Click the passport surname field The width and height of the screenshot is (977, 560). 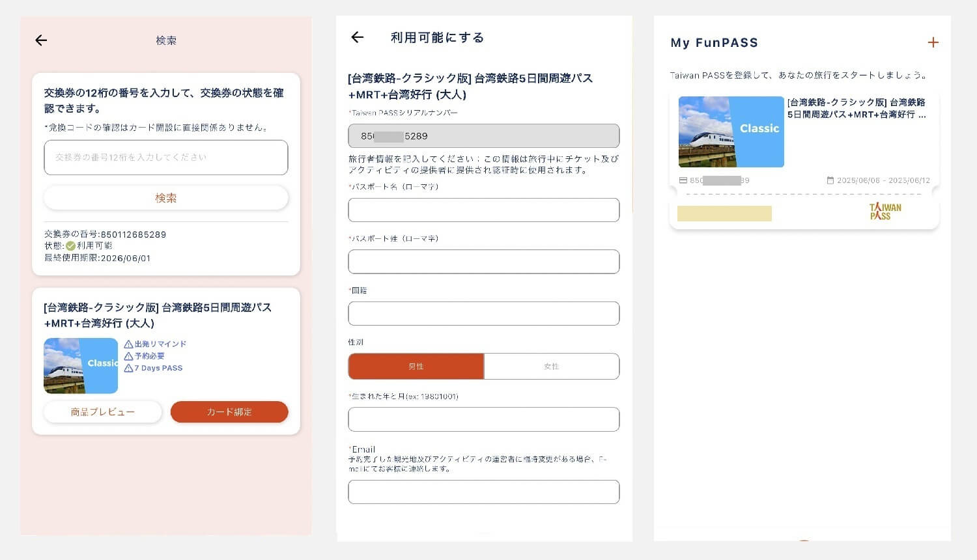pos(483,262)
